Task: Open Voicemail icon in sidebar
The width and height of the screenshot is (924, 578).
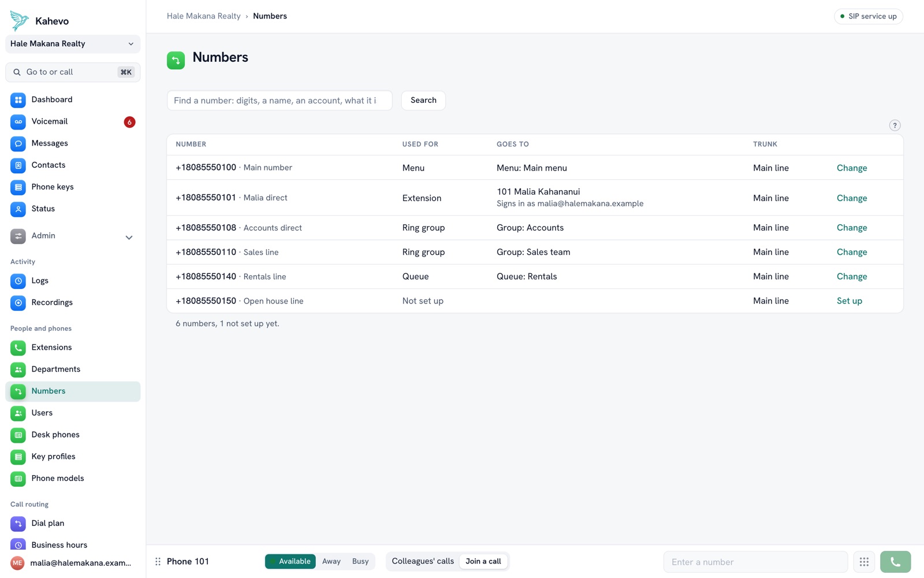Action: 18,122
